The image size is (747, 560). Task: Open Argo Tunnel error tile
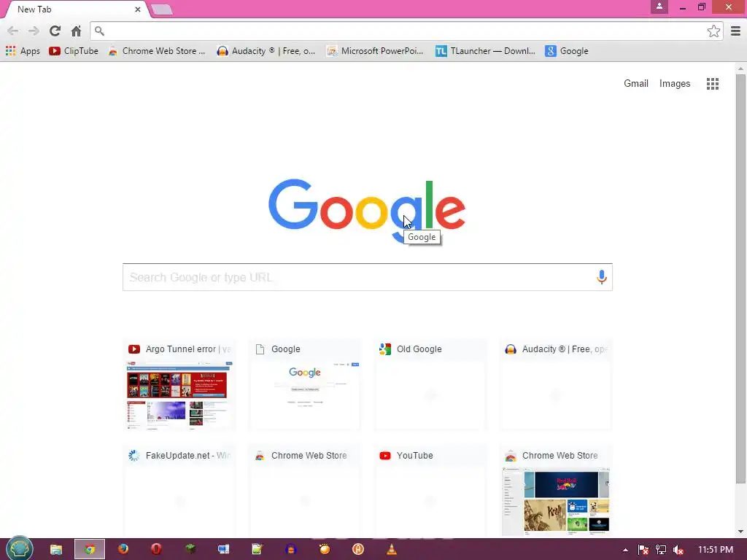coord(179,385)
